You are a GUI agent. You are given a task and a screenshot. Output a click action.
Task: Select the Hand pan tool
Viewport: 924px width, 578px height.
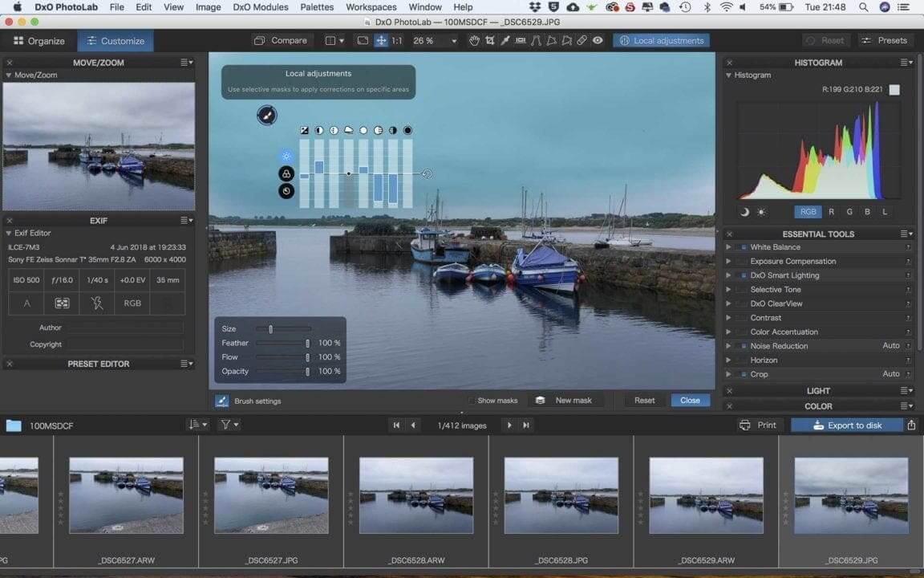click(474, 41)
